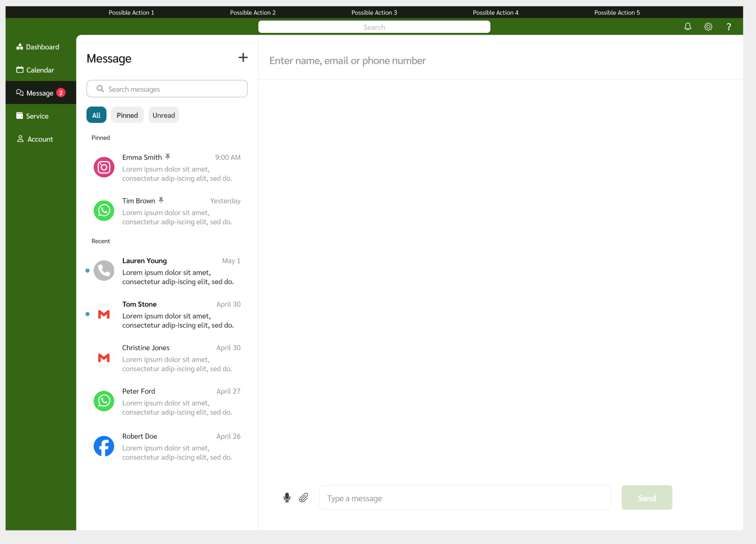Click Robert Doe's Facebook avatar icon
756x544 pixels.
tap(104, 446)
